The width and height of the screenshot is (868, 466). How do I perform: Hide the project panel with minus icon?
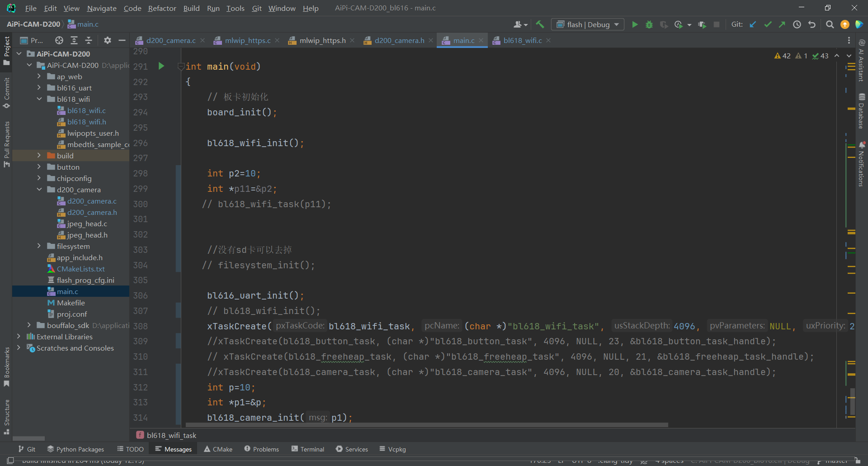point(122,40)
